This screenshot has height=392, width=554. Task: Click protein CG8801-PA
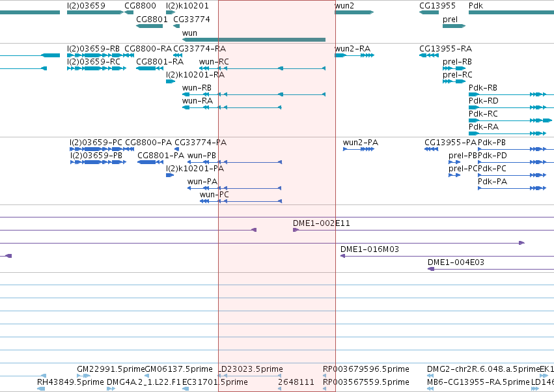(161, 156)
